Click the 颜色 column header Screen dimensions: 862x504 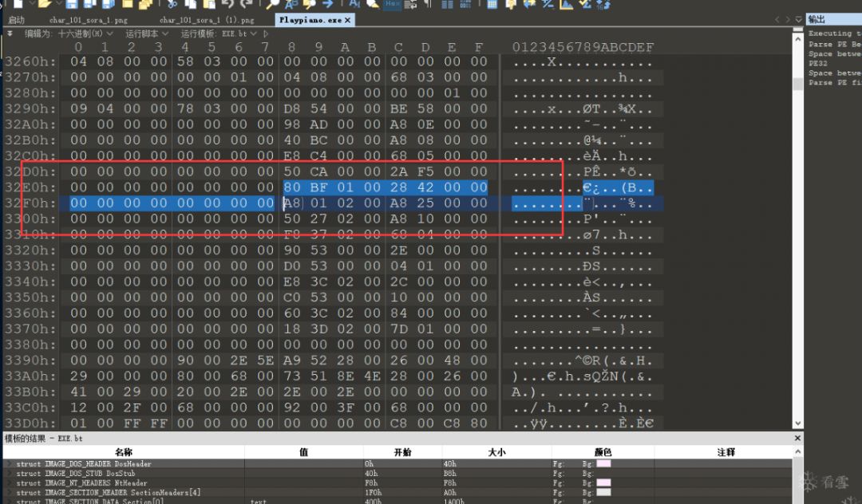[x=603, y=452]
